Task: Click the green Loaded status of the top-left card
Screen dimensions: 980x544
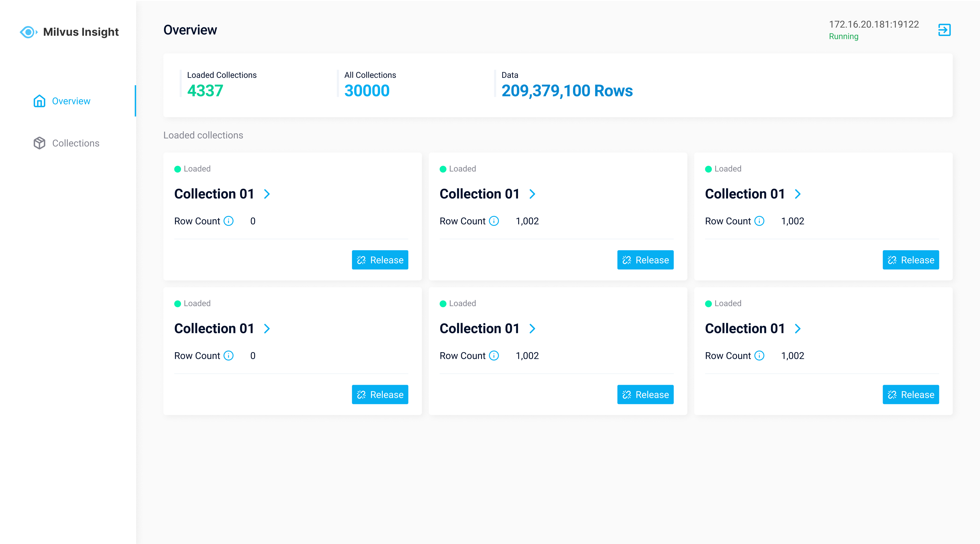Action: pyautogui.click(x=193, y=169)
